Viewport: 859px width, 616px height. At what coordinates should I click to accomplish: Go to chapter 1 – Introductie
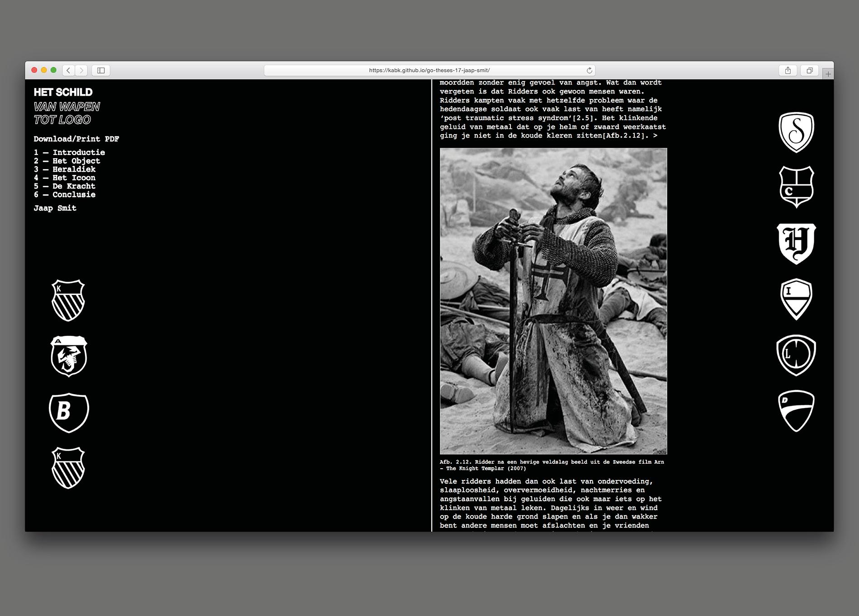coord(69,152)
